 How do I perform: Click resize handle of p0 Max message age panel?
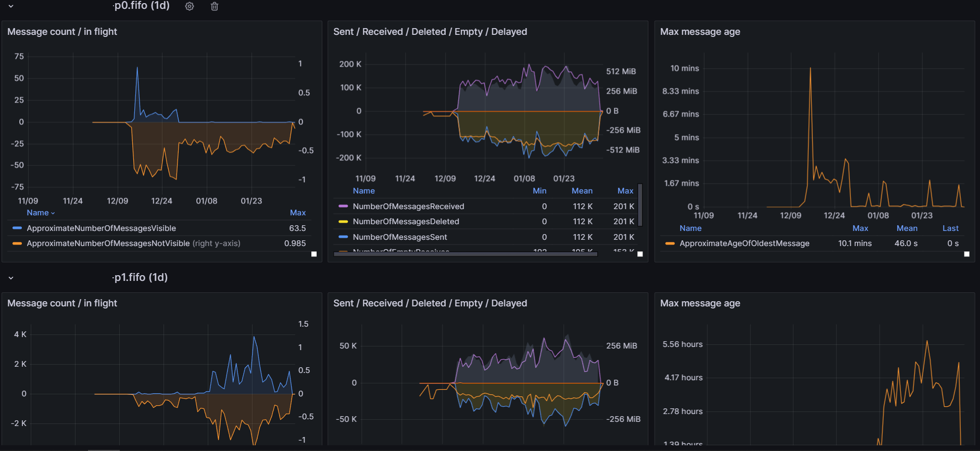coord(966,254)
